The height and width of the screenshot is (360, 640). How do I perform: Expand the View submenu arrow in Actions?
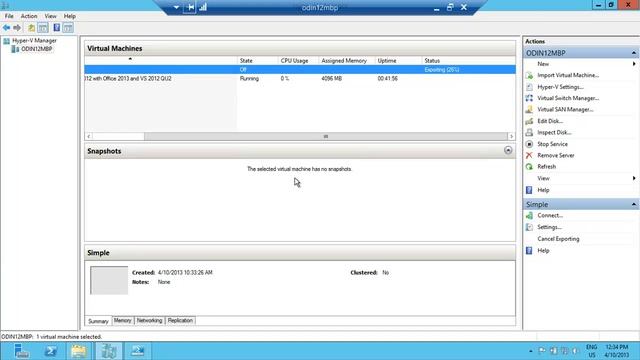(x=634, y=178)
